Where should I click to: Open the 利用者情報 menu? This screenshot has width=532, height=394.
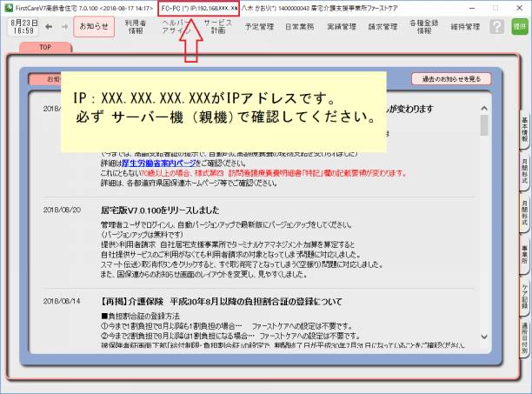point(136,27)
